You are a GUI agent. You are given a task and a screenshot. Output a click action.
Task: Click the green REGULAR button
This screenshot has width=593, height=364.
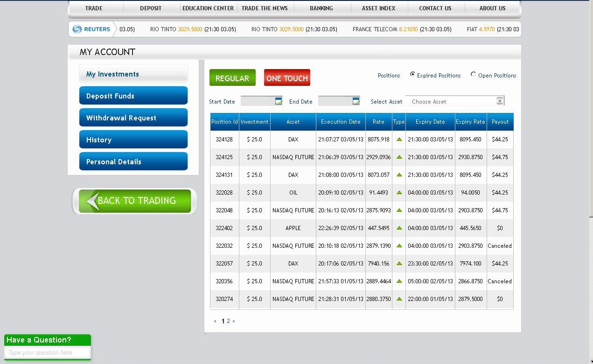click(x=232, y=77)
